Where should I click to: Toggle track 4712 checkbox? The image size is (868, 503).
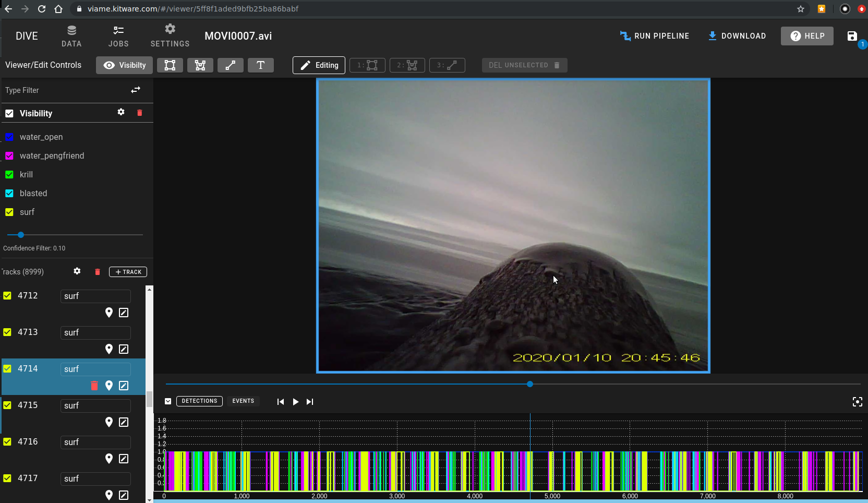coord(7,296)
